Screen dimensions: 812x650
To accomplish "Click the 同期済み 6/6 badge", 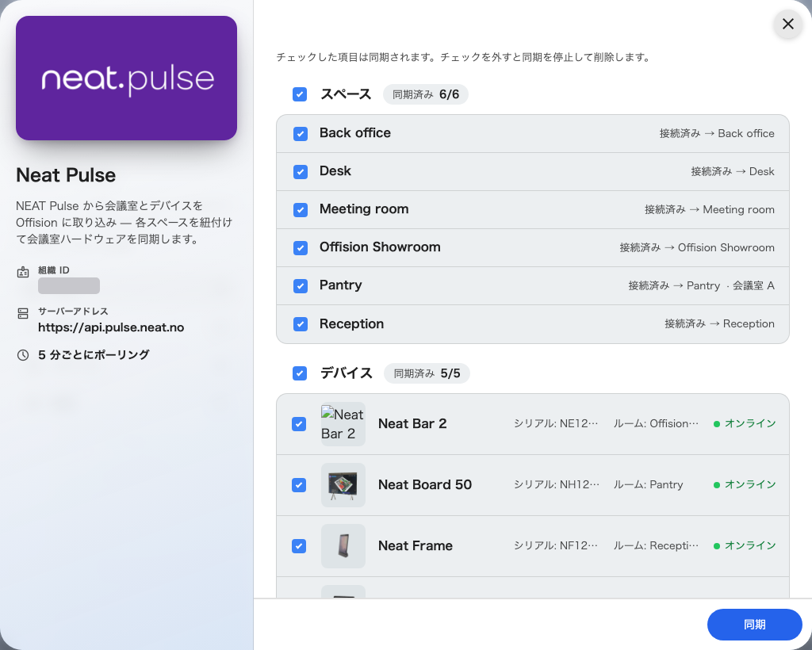I will [x=426, y=94].
